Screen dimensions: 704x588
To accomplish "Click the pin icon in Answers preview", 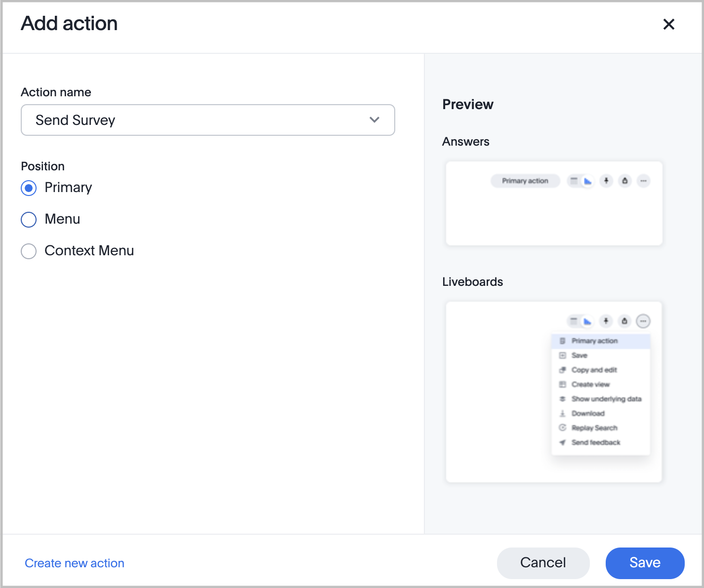I will (606, 181).
